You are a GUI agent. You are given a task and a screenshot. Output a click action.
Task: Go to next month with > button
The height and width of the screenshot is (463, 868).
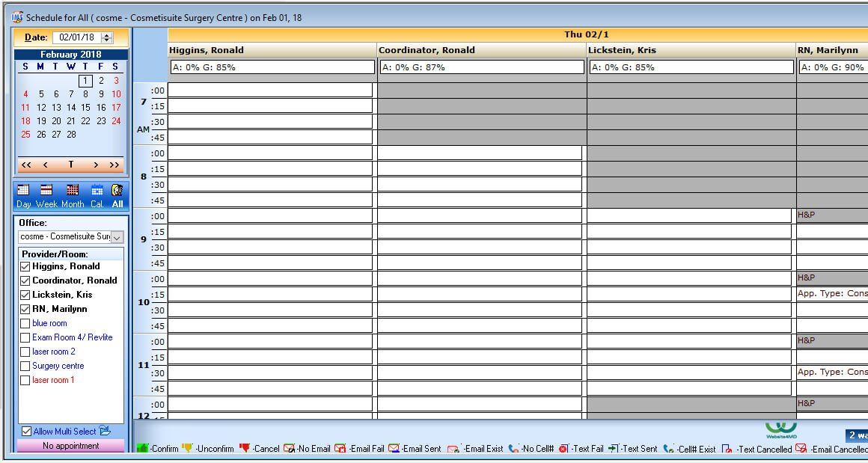(x=96, y=165)
